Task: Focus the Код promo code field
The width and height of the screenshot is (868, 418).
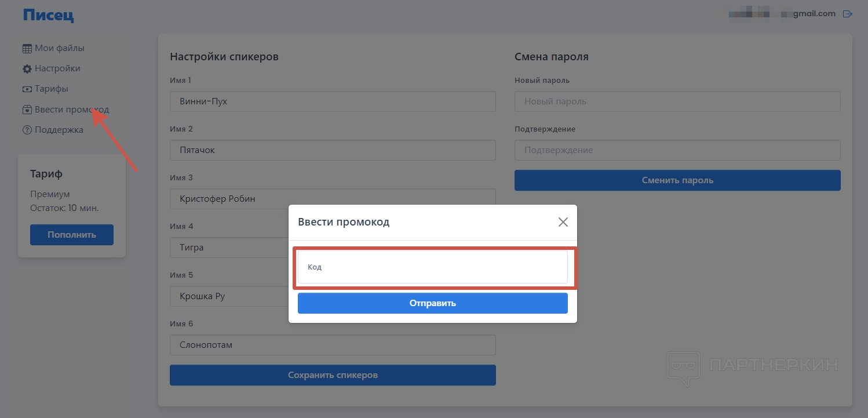Action: click(x=432, y=267)
